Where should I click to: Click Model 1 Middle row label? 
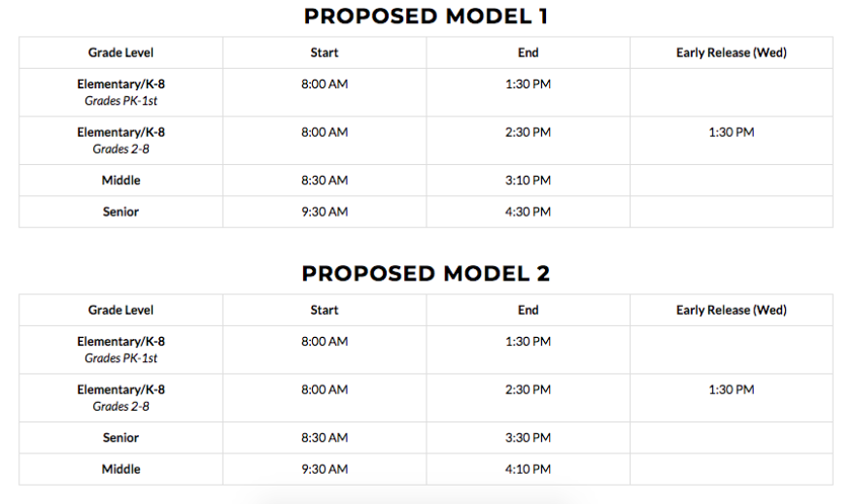click(x=120, y=181)
